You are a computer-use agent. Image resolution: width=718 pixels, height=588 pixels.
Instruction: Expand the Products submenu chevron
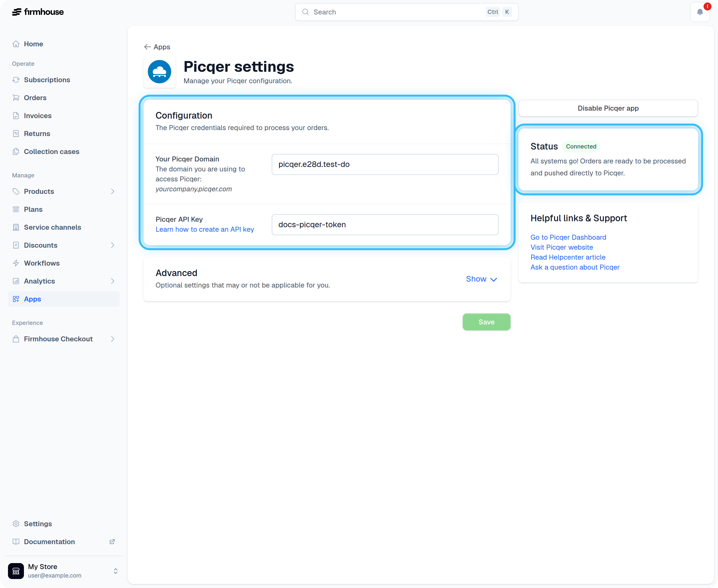112,191
